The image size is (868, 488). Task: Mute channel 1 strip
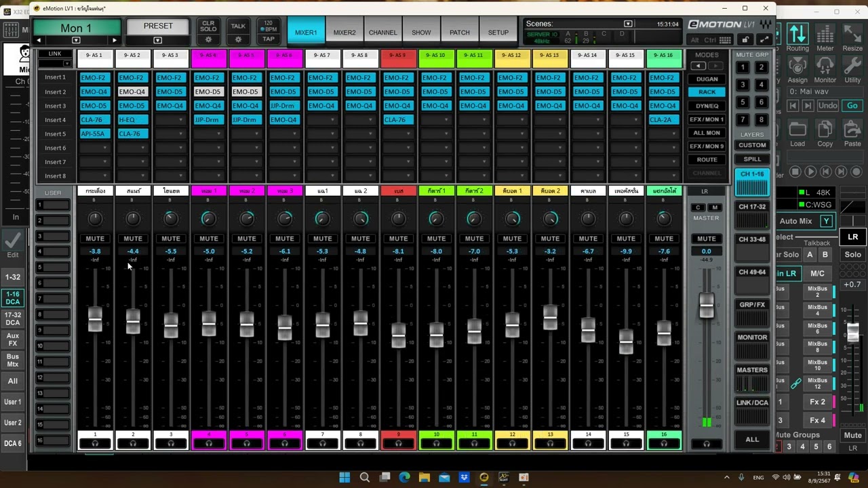[x=95, y=239]
